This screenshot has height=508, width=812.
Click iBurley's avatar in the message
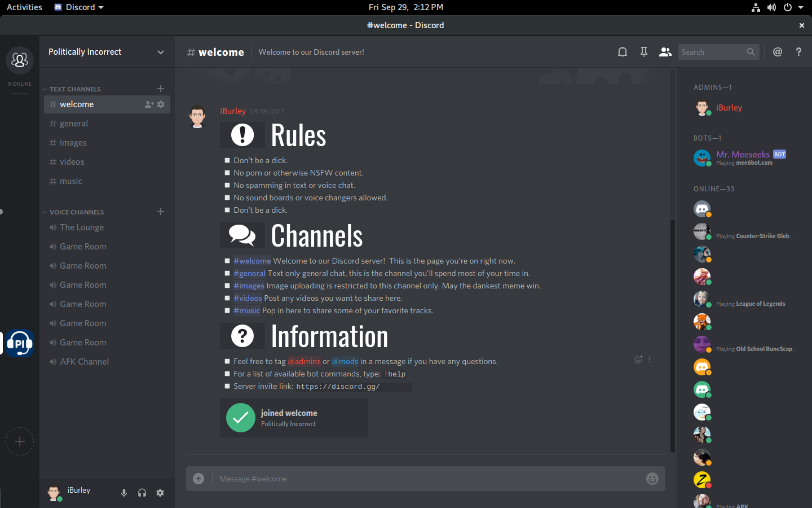pyautogui.click(x=197, y=116)
